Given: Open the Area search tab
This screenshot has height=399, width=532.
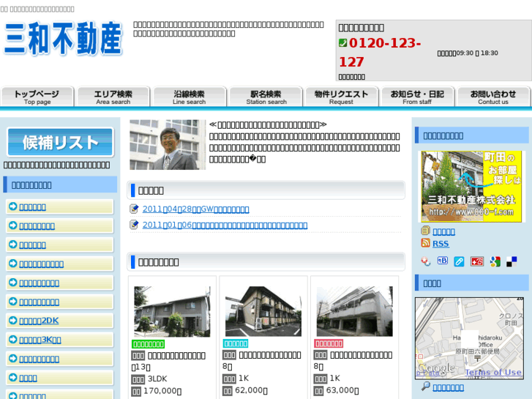Looking at the screenshot, I should [113, 97].
